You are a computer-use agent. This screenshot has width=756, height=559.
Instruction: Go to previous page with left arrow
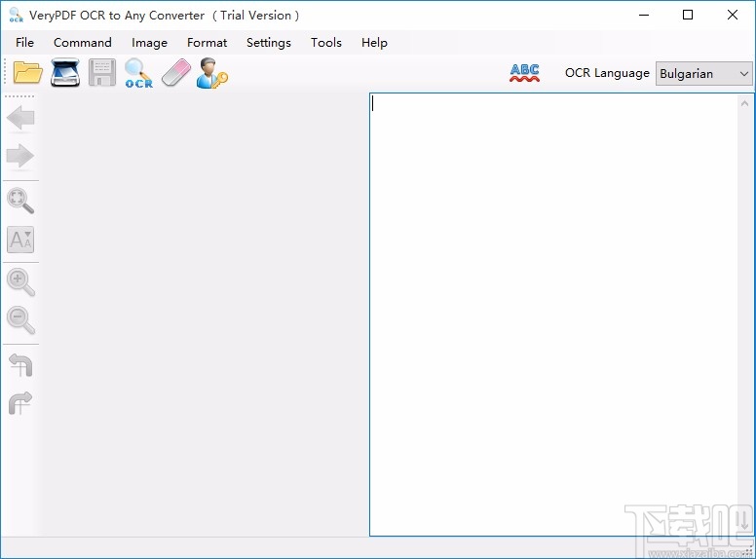[20, 118]
